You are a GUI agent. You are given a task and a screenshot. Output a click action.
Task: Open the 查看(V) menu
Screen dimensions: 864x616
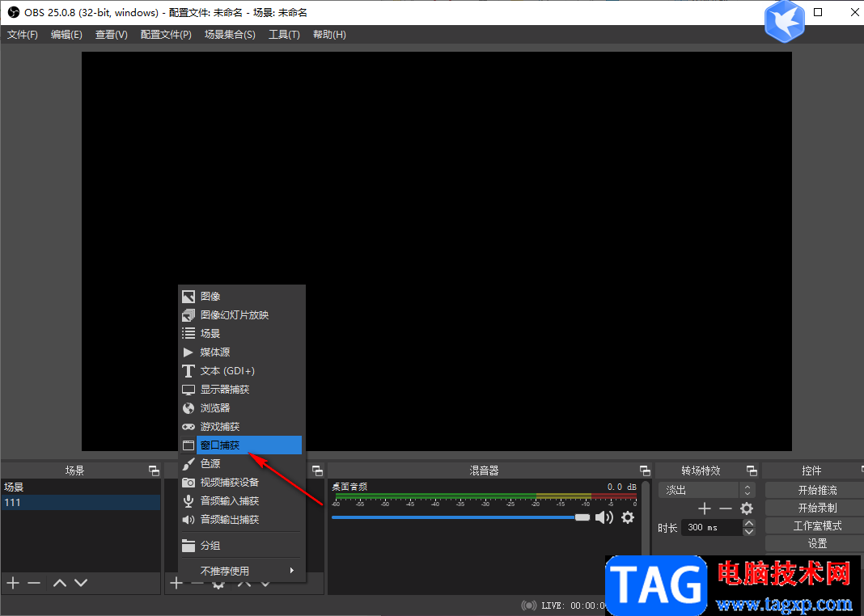click(x=112, y=35)
